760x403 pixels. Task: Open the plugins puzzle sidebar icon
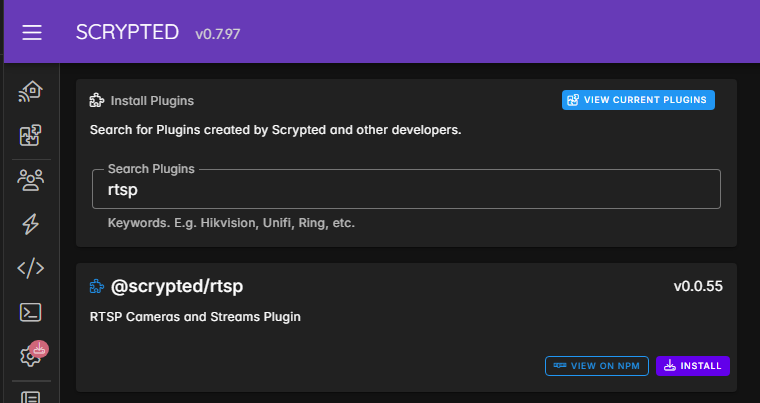(x=31, y=137)
